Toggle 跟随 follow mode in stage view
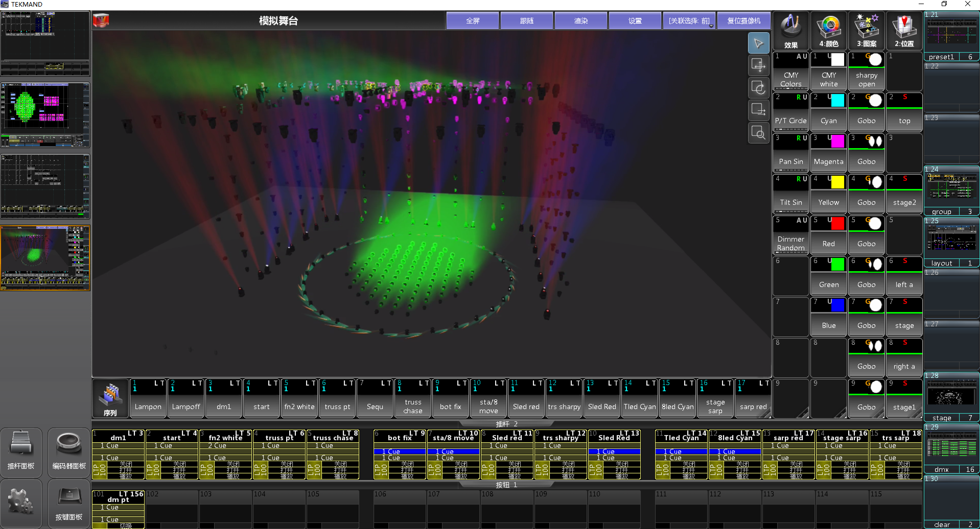The width and height of the screenshot is (980, 529). [526, 21]
